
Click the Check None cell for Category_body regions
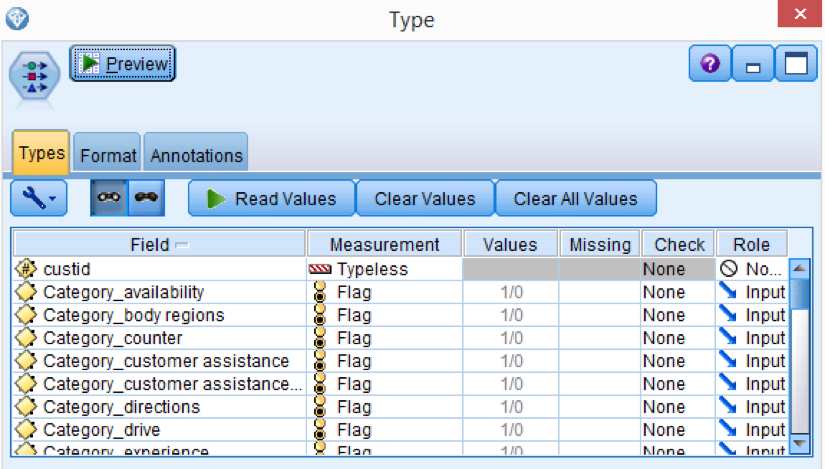point(678,315)
